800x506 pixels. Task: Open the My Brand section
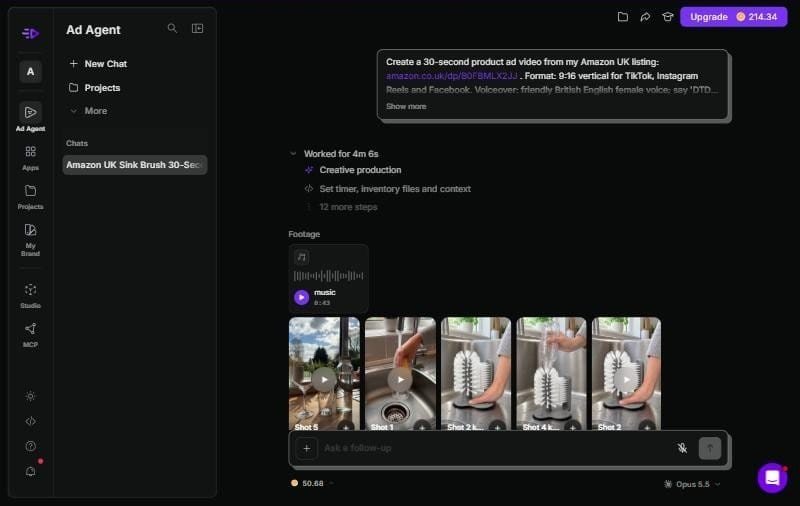30,239
